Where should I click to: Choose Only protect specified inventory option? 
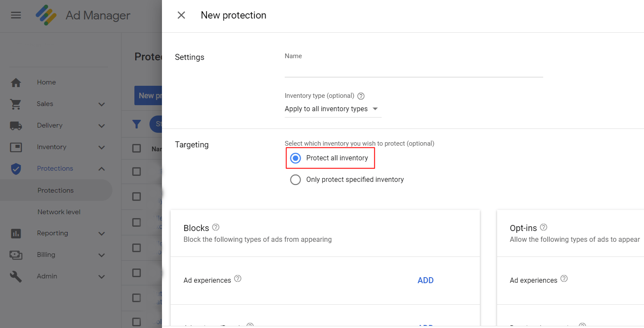pyautogui.click(x=296, y=180)
